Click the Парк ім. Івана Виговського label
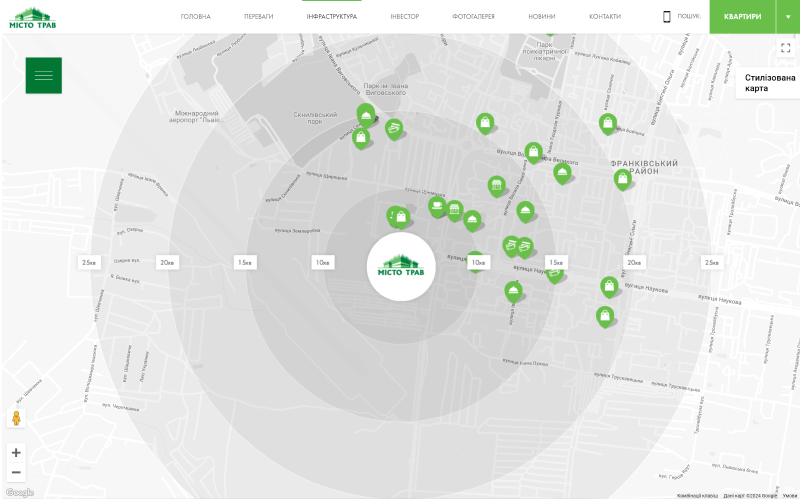Viewport: 800px width, 500px height. click(x=386, y=89)
